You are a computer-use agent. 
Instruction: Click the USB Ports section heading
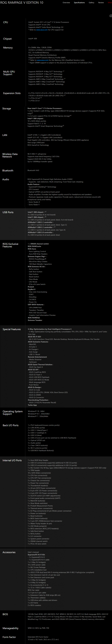point(8,212)
